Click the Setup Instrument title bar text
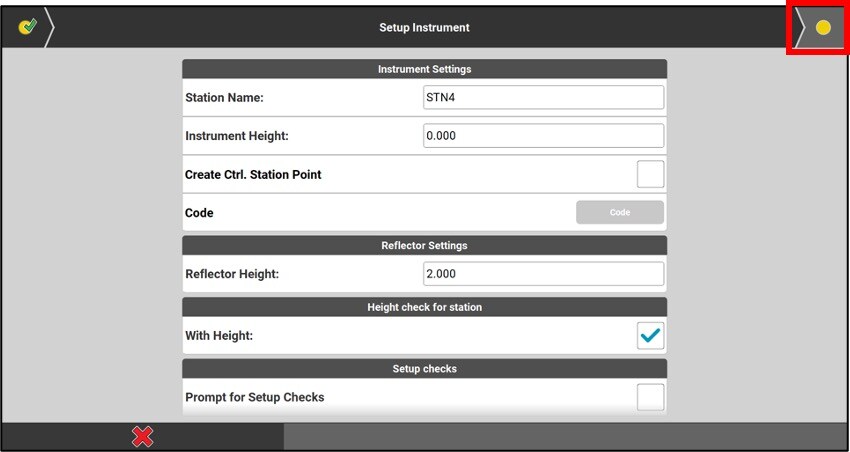The height and width of the screenshot is (452, 850). click(x=424, y=27)
